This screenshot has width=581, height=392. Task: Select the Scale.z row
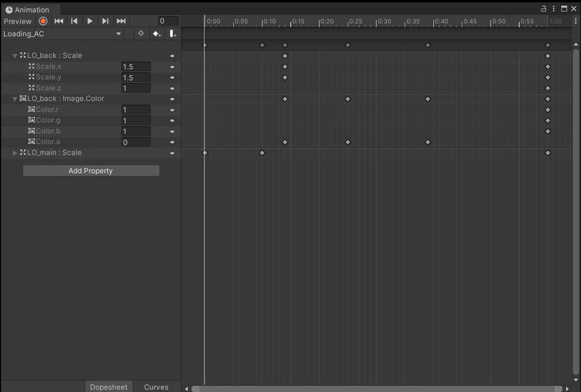click(x=91, y=88)
